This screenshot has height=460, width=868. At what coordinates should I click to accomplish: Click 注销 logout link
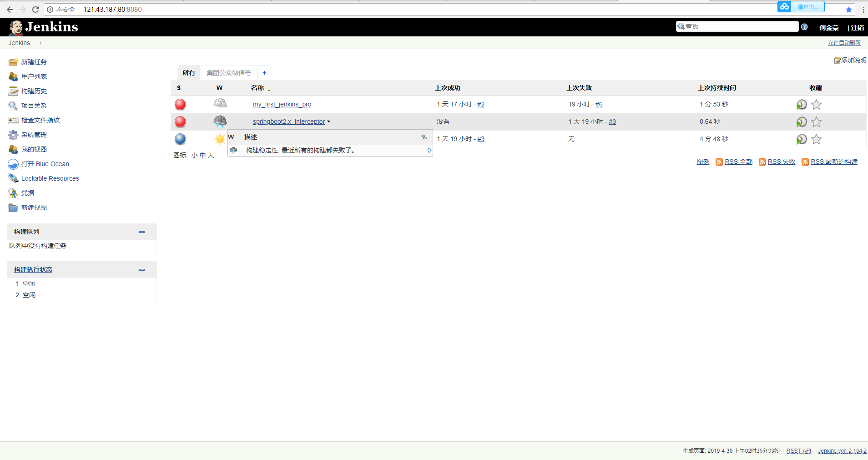click(x=858, y=28)
